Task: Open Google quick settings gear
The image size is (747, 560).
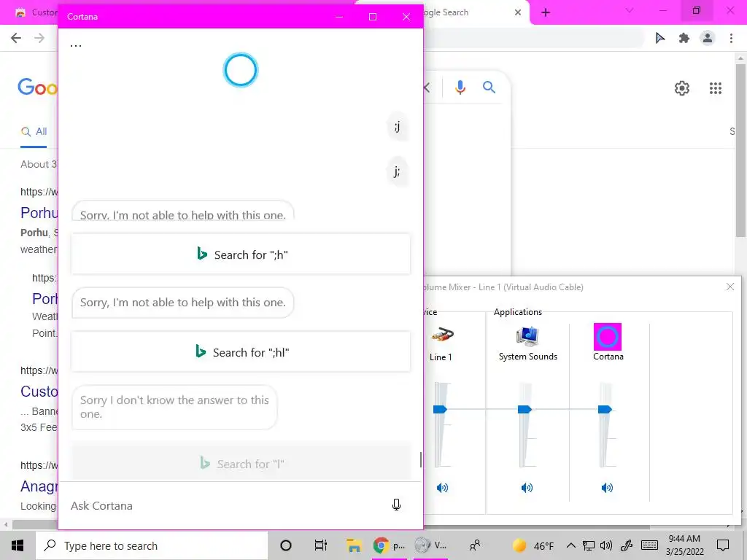Action: coord(682,88)
